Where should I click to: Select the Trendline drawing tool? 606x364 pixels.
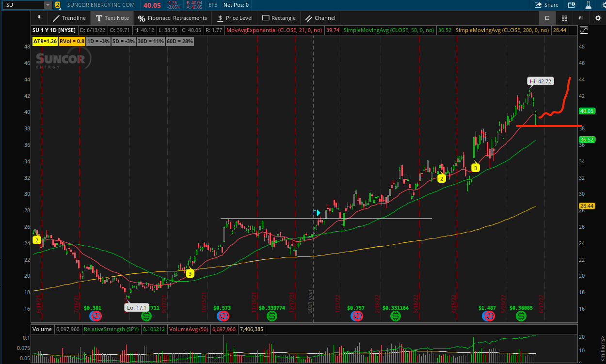pos(69,18)
